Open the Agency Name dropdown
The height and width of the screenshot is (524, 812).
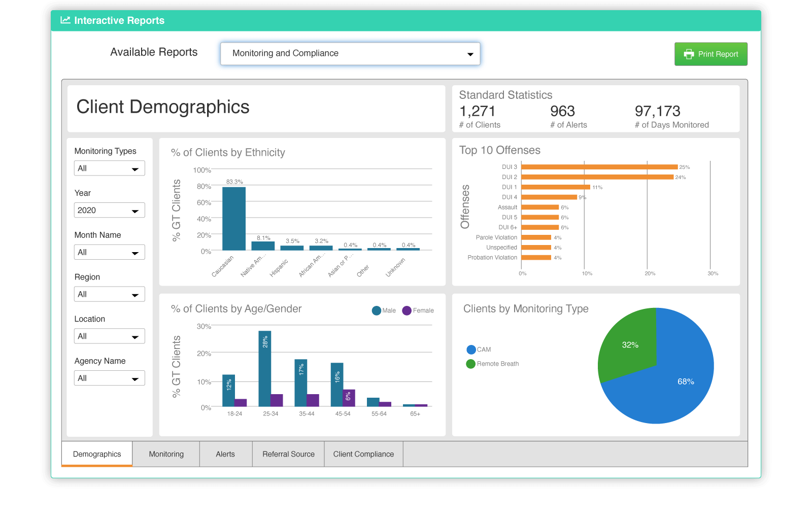tap(110, 378)
